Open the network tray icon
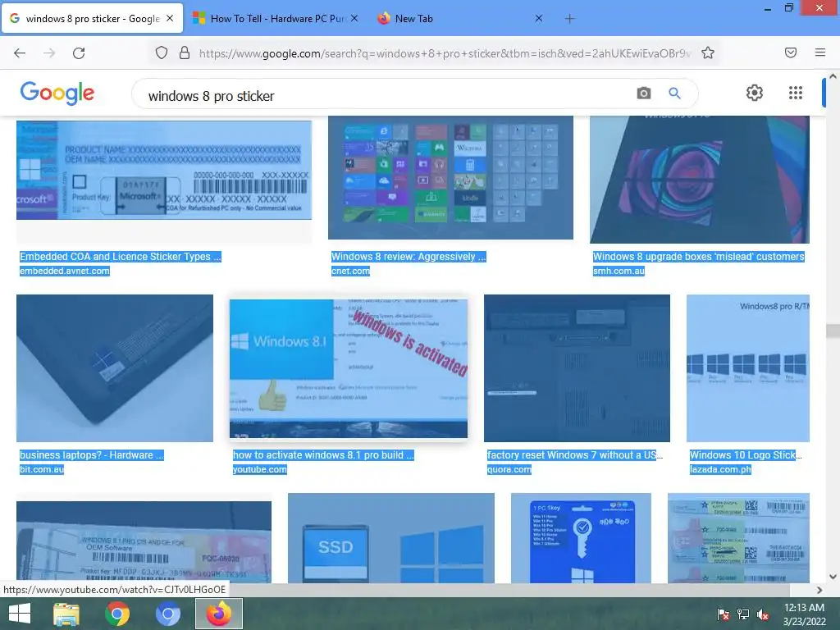Image resolution: width=840 pixels, height=630 pixels. click(x=743, y=614)
